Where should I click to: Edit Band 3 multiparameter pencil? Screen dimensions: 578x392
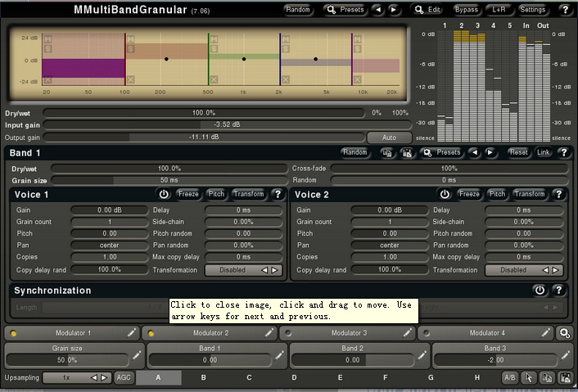coord(565,355)
